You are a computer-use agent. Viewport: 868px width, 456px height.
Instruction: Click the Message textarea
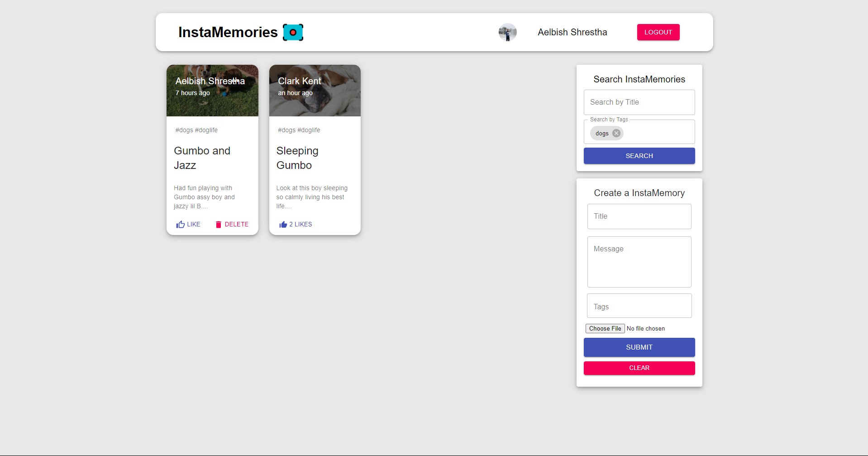[x=639, y=262]
